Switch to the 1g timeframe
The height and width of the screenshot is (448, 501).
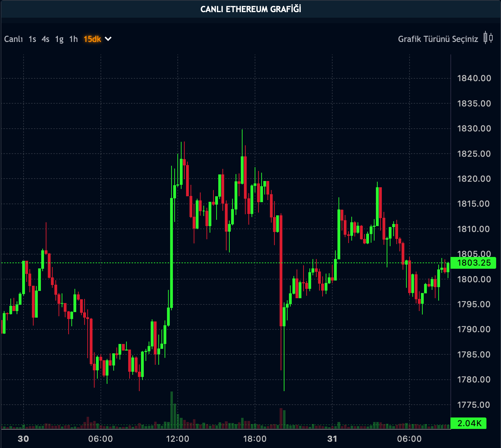(59, 39)
